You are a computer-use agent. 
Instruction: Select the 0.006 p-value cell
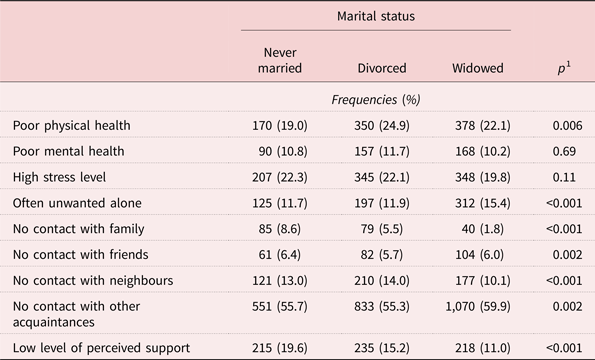click(567, 126)
